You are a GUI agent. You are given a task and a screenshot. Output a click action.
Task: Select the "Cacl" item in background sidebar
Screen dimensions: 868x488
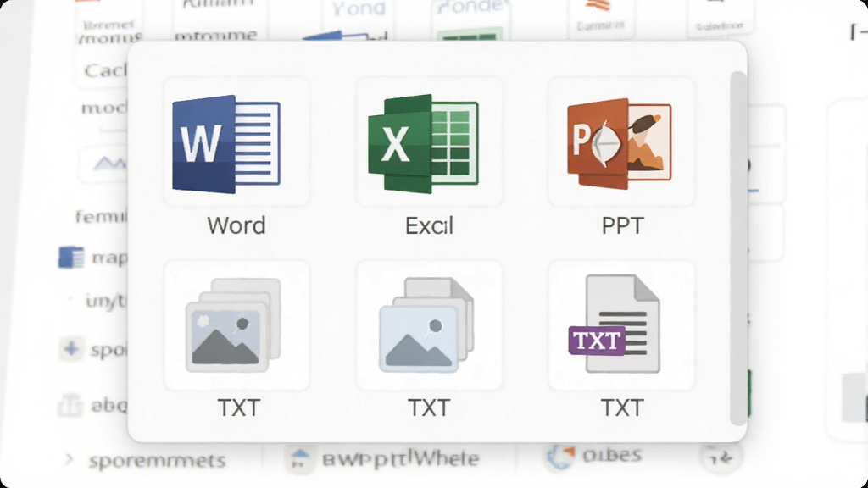(105, 71)
